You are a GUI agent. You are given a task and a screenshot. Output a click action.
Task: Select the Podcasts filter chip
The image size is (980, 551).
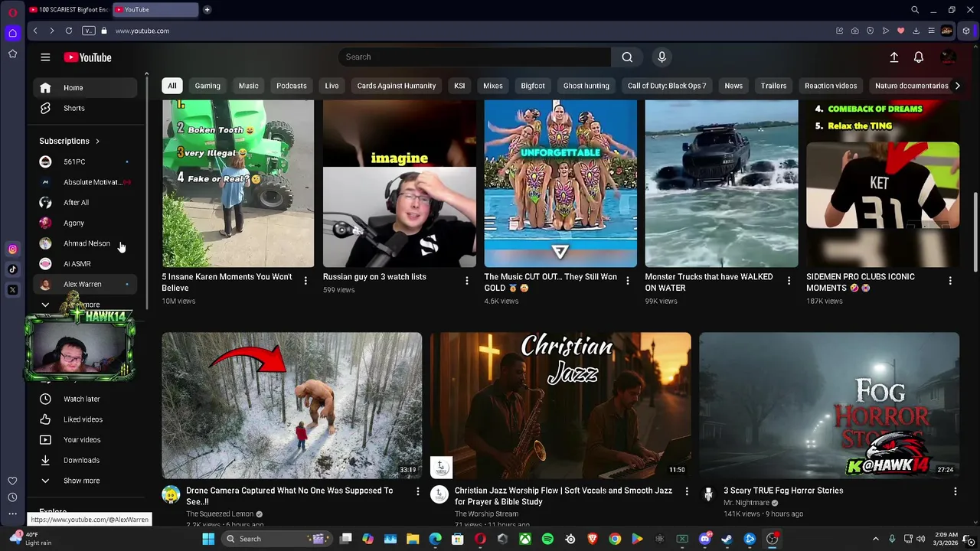pyautogui.click(x=291, y=86)
